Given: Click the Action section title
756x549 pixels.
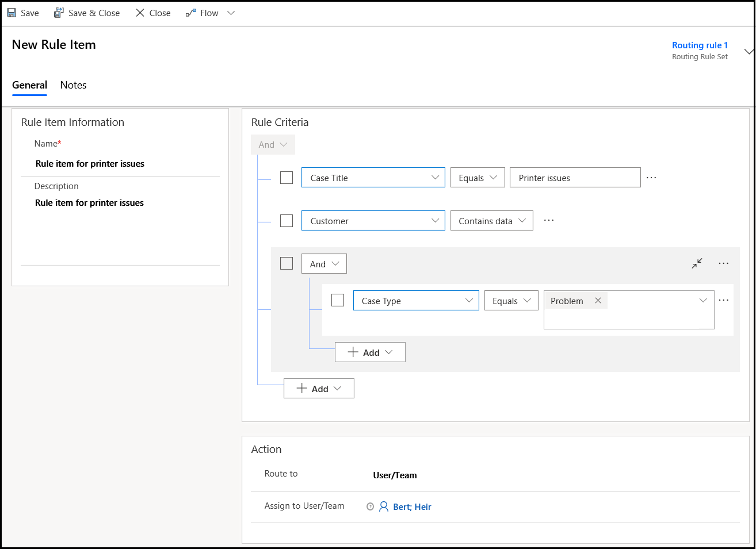Looking at the screenshot, I should [x=266, y=450].
